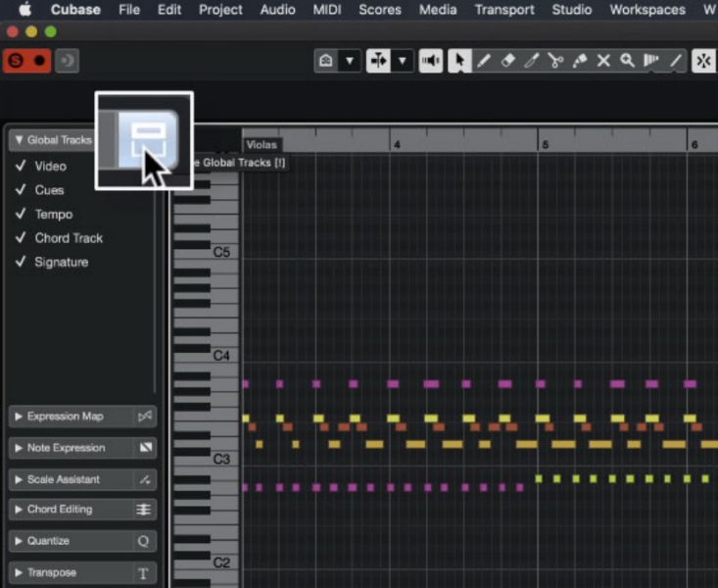Screen dimensions: 718x588
Task: Open the Project menu
Action: click(x=220, y=10)
